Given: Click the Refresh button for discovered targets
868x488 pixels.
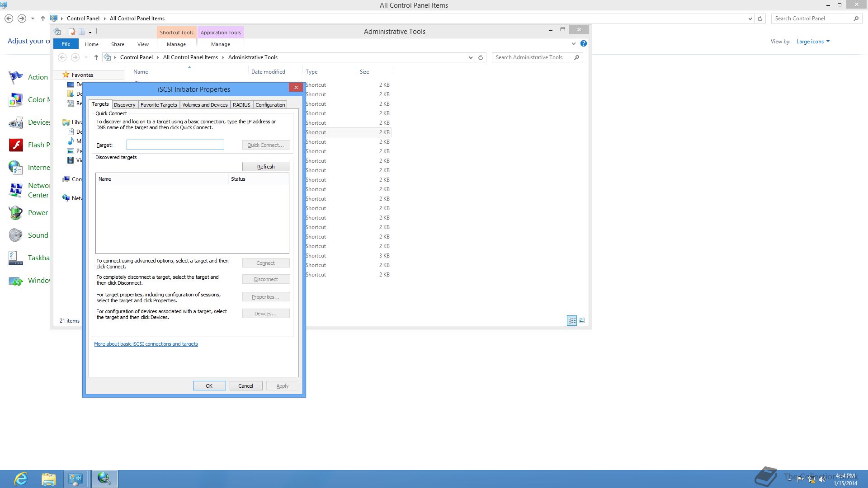Looking at the screenshot, I should coord(266,167).
